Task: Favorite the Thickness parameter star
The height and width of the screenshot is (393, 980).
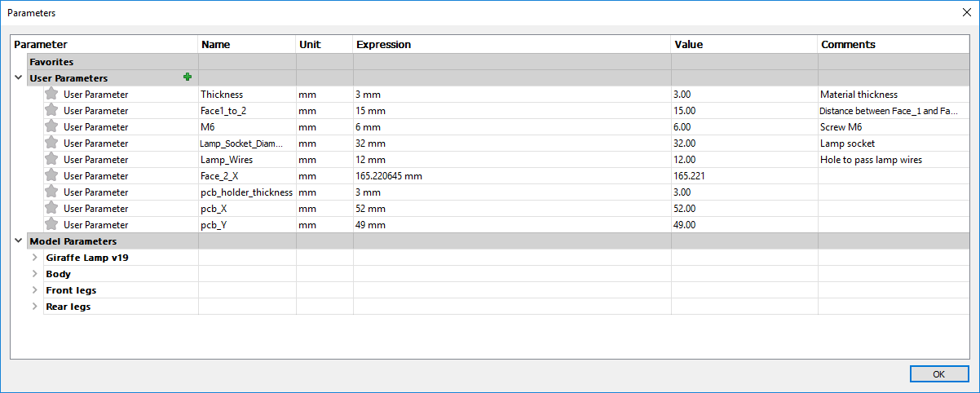Action: pos(51,94)
